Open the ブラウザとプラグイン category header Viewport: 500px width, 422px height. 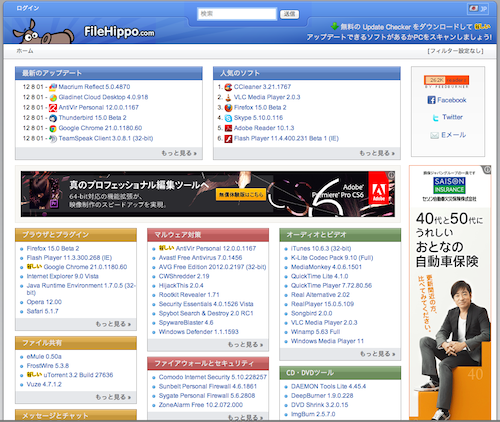[76, 235]
